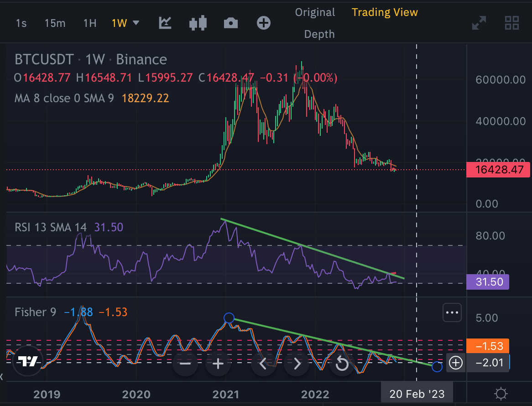Image resolution: width=532 pixels, height=406 pixels.
Task: Select the 1s timeframe
Action: (x=21, y=23)
